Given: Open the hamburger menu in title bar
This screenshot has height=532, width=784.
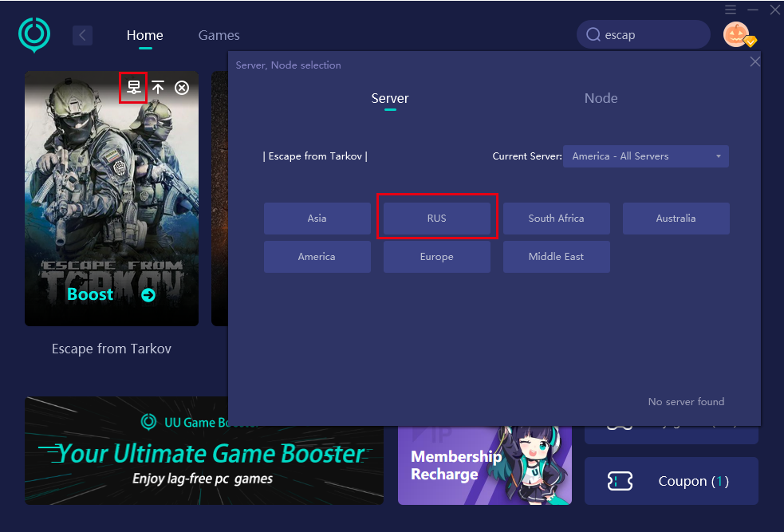Looking at the screenshot, I should click(x=730, y=10).
